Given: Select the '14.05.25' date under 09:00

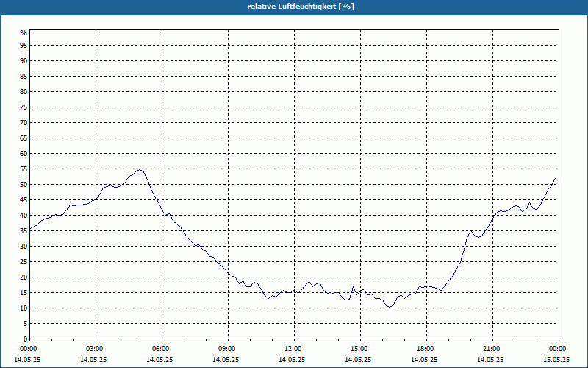Looking at the screenshot, I should (x=226, y=359).
